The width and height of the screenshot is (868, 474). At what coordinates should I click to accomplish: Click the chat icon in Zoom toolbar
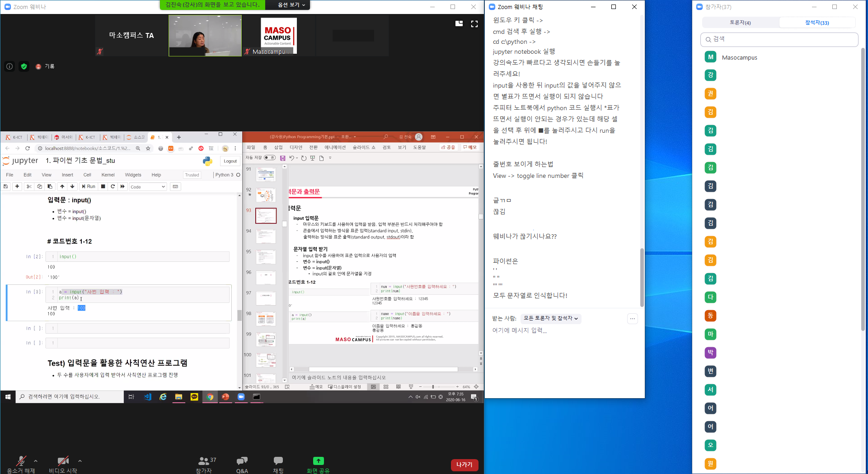tap(278, 461)
